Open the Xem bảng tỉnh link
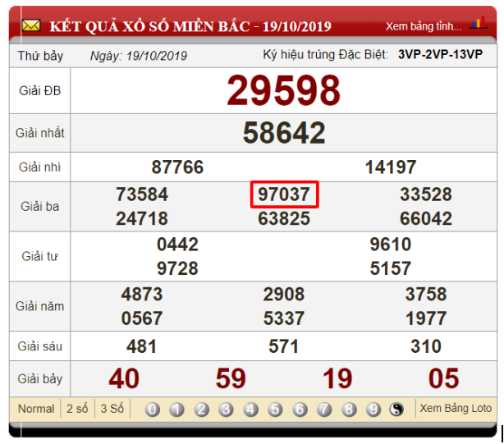504x444 pixels. [x=424, y=26]
